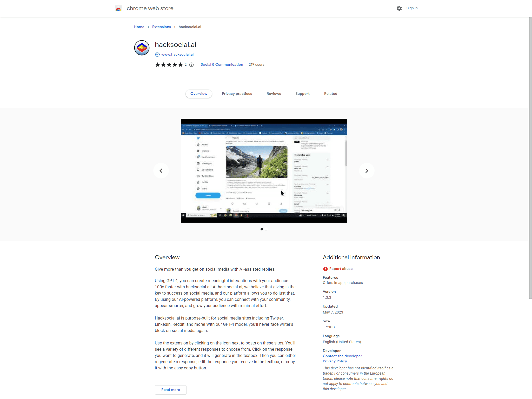Select the Overview tab

pos(199,94)
